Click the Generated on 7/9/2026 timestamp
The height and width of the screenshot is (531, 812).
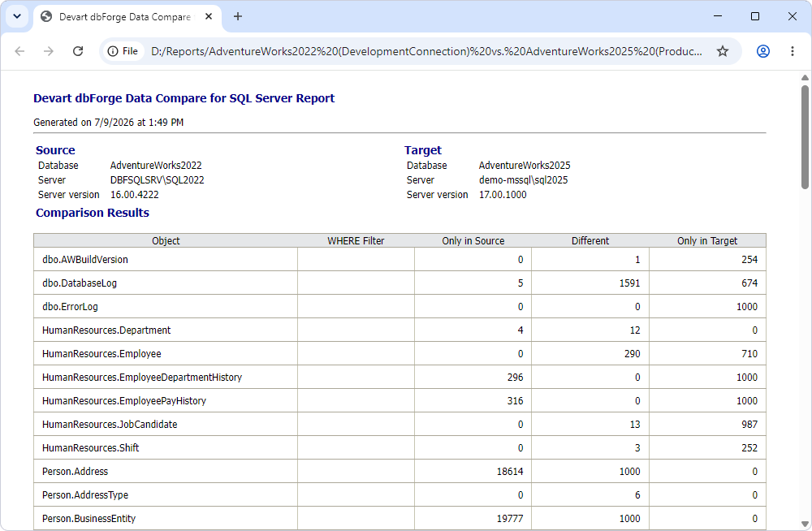coord(108,123)
